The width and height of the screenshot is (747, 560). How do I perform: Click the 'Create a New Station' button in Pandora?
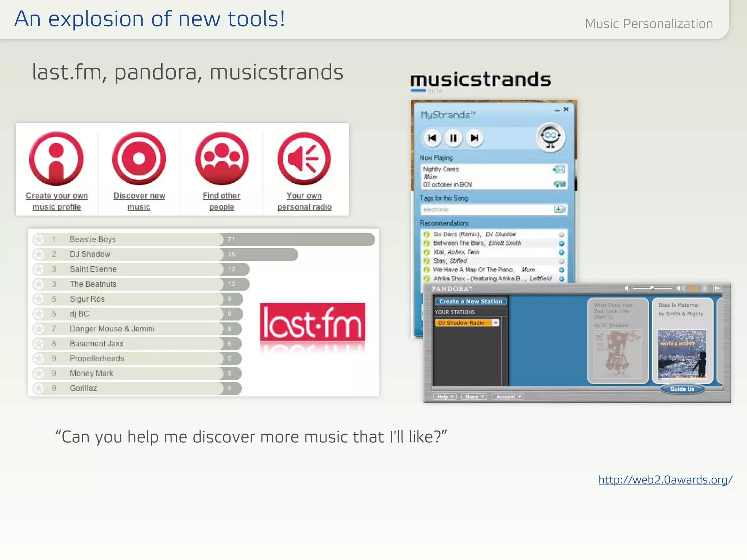(471, 302)
